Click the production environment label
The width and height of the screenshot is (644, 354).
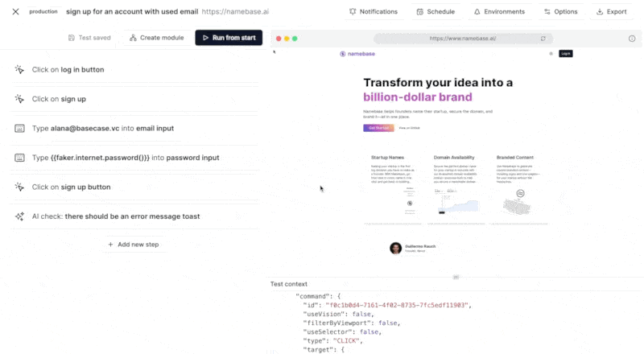click(43, 11)
